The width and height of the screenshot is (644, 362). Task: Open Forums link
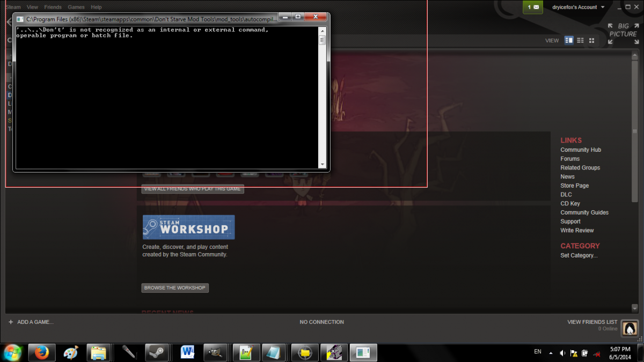coord(570,159)
